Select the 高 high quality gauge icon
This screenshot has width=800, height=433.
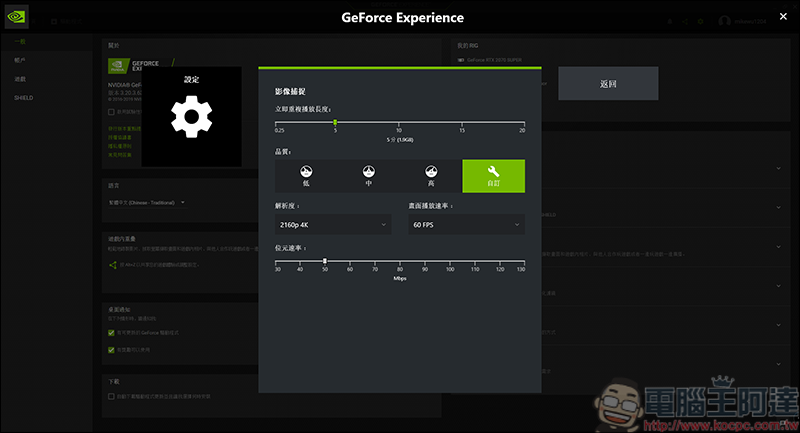[431, 171]
